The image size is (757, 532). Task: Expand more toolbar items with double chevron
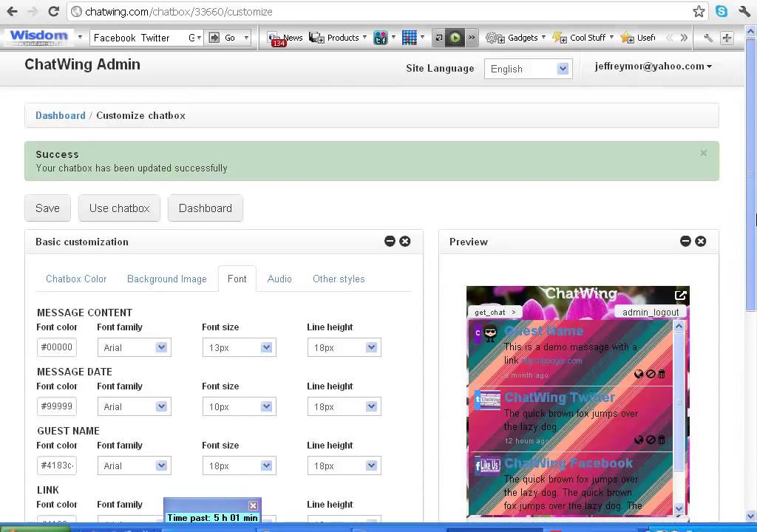point(684,38)
